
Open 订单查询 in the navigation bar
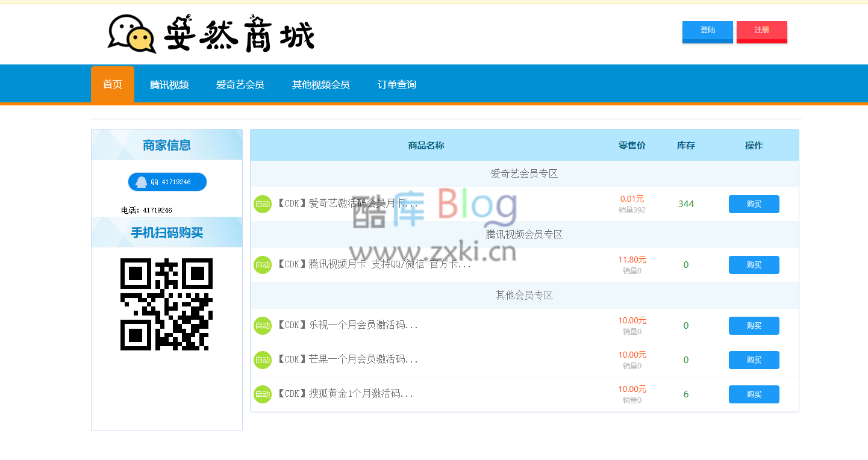pos(395,84)
